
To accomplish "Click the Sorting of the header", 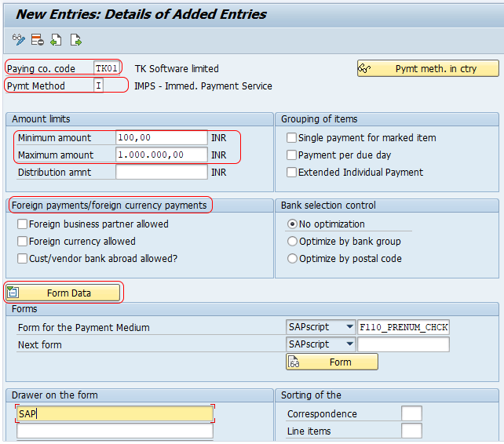I will [x=311, y=395].
